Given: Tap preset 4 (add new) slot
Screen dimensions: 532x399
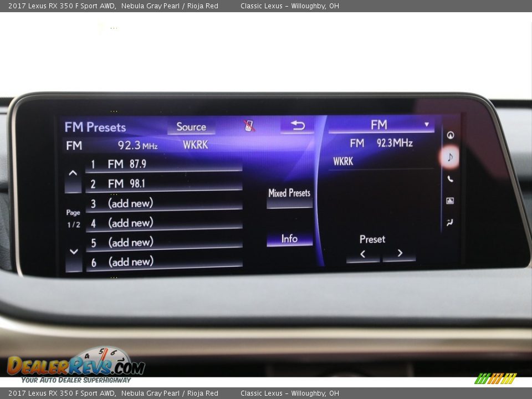Looking at the screenshot, I should [x=164, y=223].
